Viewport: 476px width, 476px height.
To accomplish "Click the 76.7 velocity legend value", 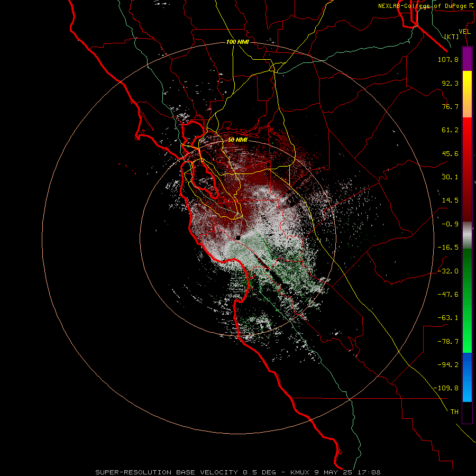I will [x=450, y=106].
